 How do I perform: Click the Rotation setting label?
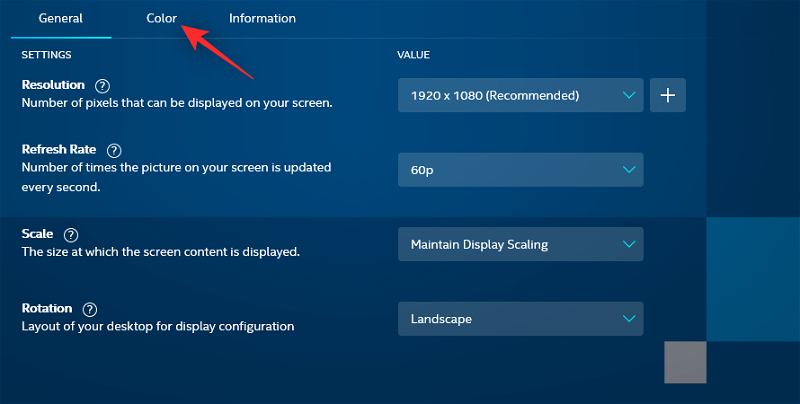[47, 309]
